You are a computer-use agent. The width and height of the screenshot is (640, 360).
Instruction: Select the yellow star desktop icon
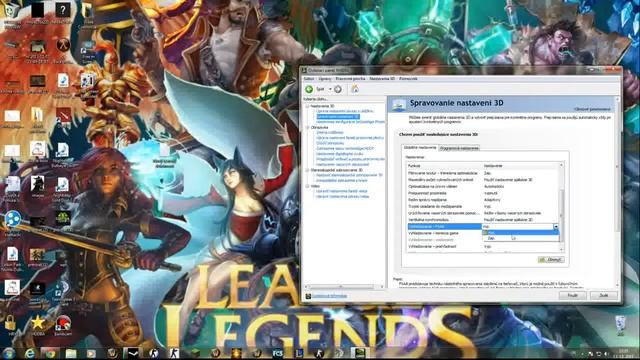(38, 324)
